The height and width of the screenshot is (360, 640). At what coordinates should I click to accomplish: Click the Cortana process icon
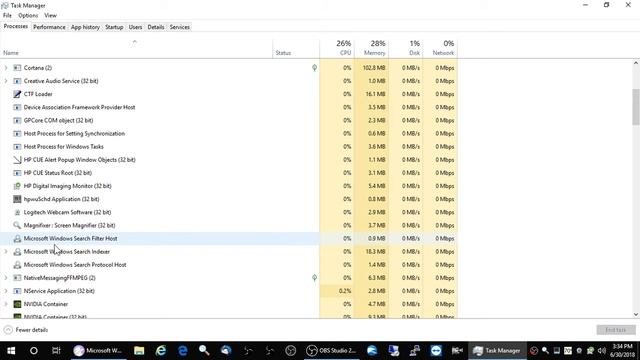coord(17,68)
